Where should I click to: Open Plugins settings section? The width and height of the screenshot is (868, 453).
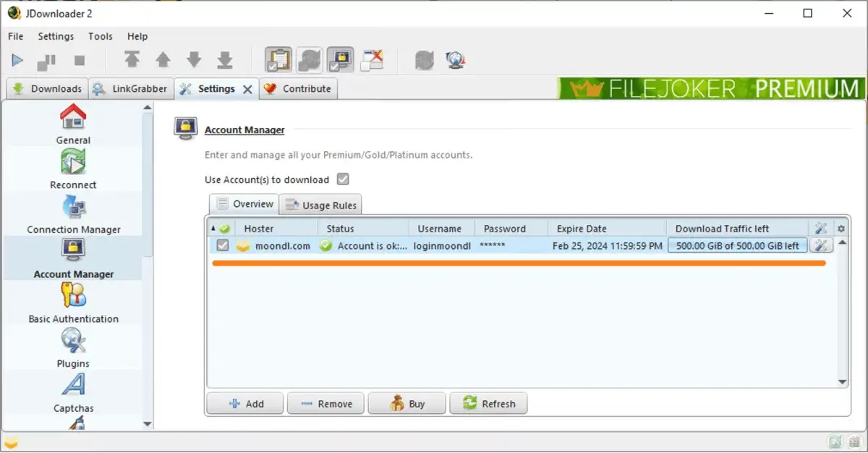click(x=73, y=348)
